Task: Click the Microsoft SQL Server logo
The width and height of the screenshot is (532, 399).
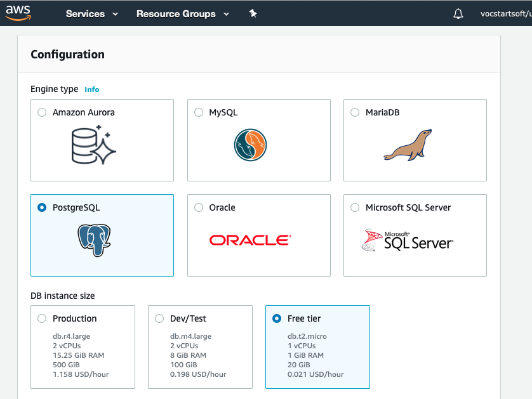Action: tap(406, 239)
